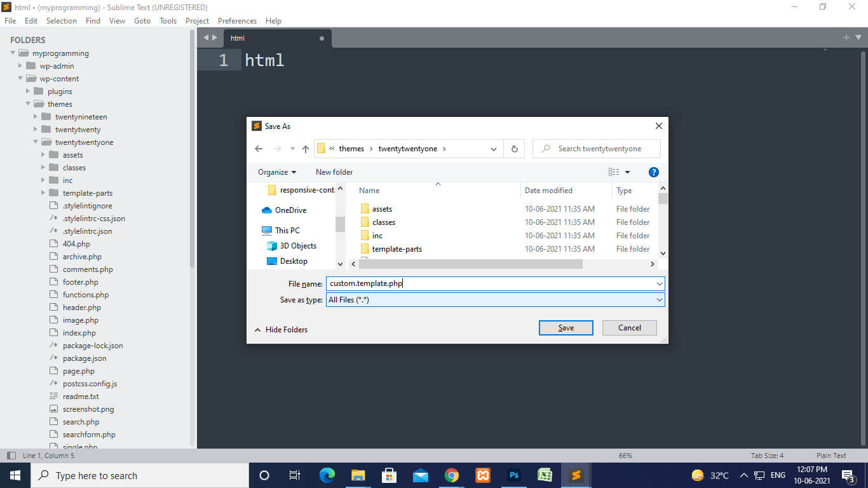Open the Goto menu
This screenshot has width=868, height=488.
(x=142, y=21)
